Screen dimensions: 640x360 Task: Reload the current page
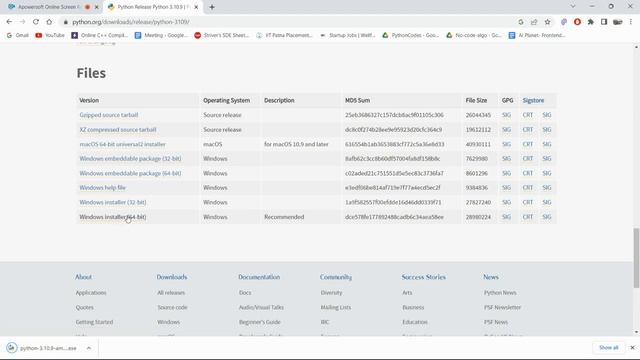[x=36, y=22]
